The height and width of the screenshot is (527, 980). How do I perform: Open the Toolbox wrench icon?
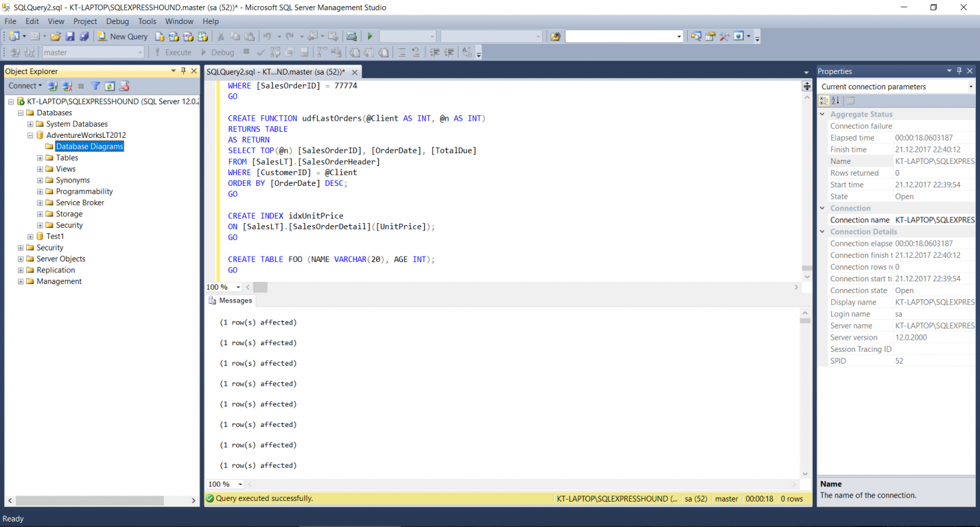[724, 36]
